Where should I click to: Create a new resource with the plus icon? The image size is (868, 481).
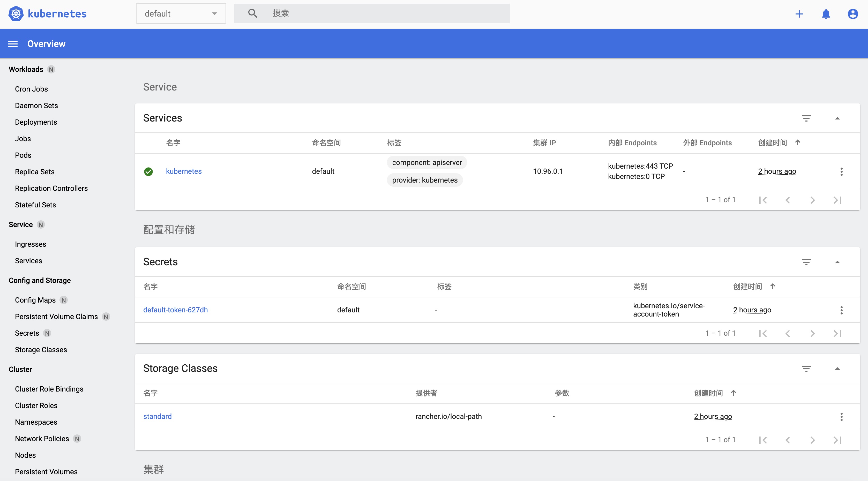(799, 14)
